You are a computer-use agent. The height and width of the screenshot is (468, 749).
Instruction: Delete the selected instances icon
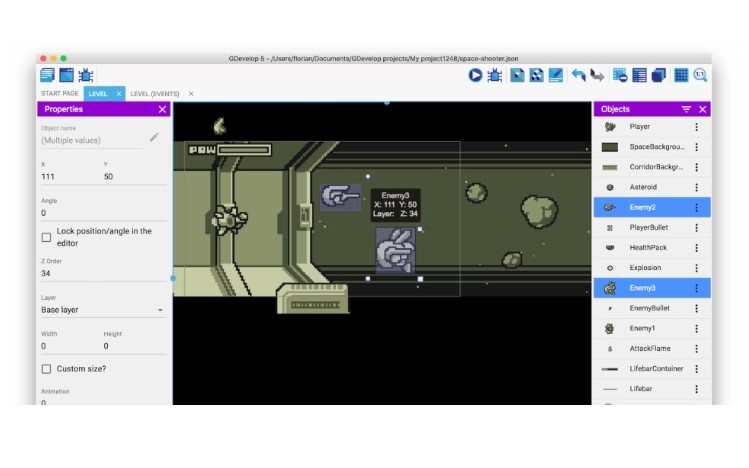620,75
